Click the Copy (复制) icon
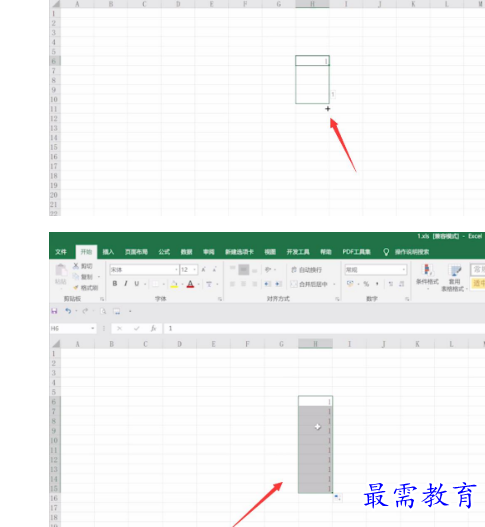This screenshot has width=485, height=527. 76,277
